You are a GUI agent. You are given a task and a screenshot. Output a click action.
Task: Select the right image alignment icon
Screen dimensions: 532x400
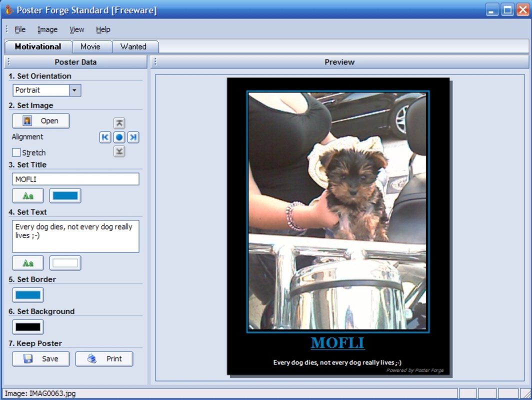coord(132,136)
